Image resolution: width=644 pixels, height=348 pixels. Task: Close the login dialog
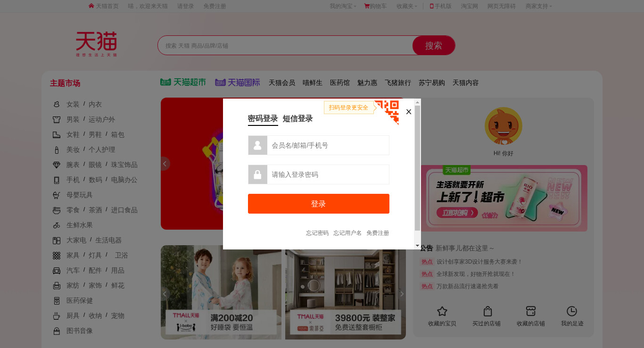(409, 112)
